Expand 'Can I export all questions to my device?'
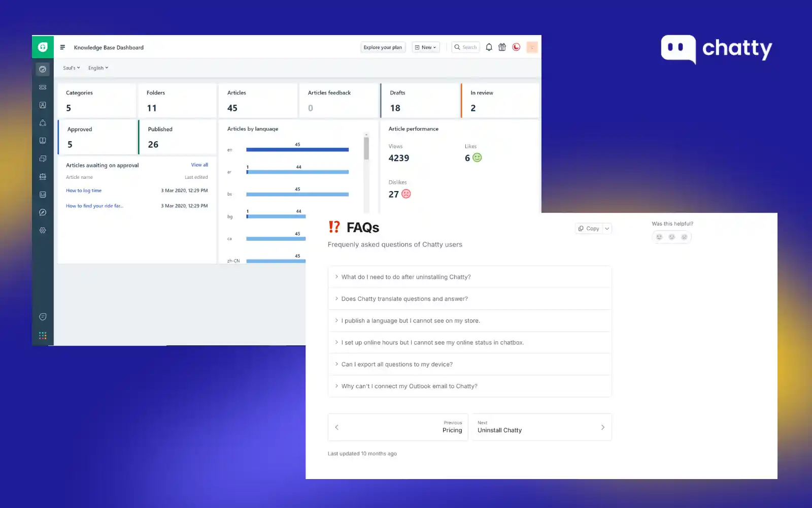 click(469, 364)
